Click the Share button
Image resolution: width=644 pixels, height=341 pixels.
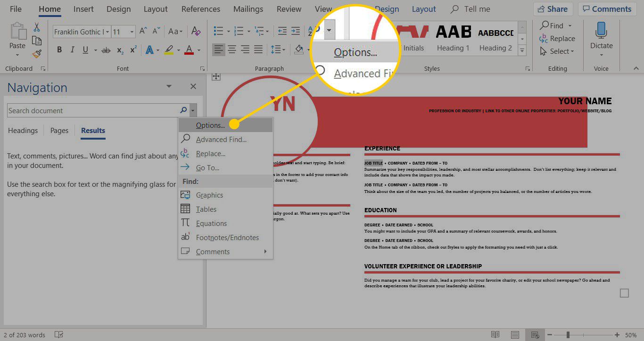pyautogui.click(x=553, y=9)
